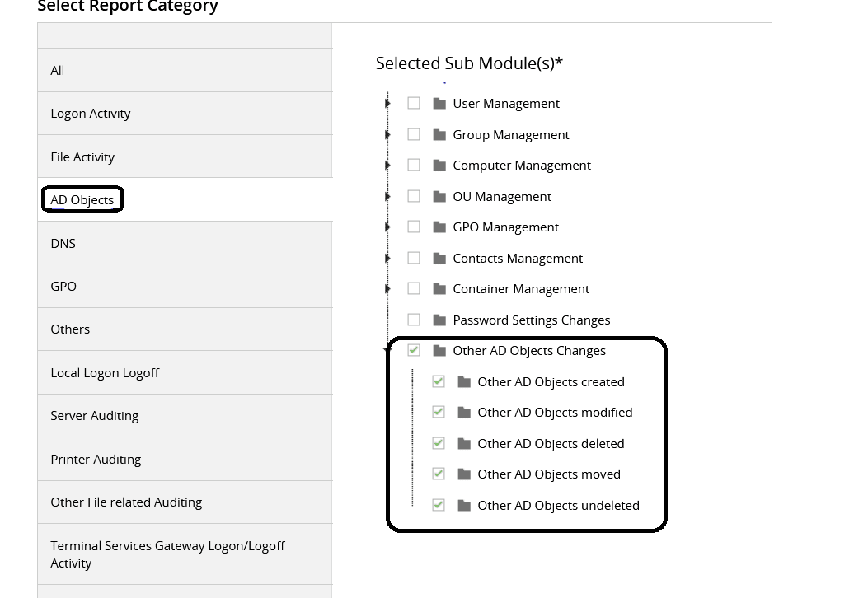Uncheck the Other AD Objects Changes checkbox
This screenshot has height=598, width=868.
click(414, 350)
